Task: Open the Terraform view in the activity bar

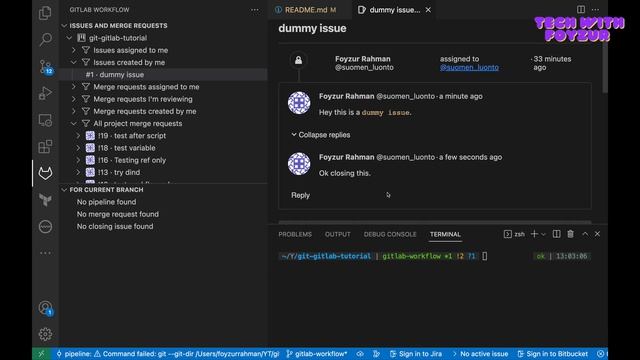Action: pos(45,200)
